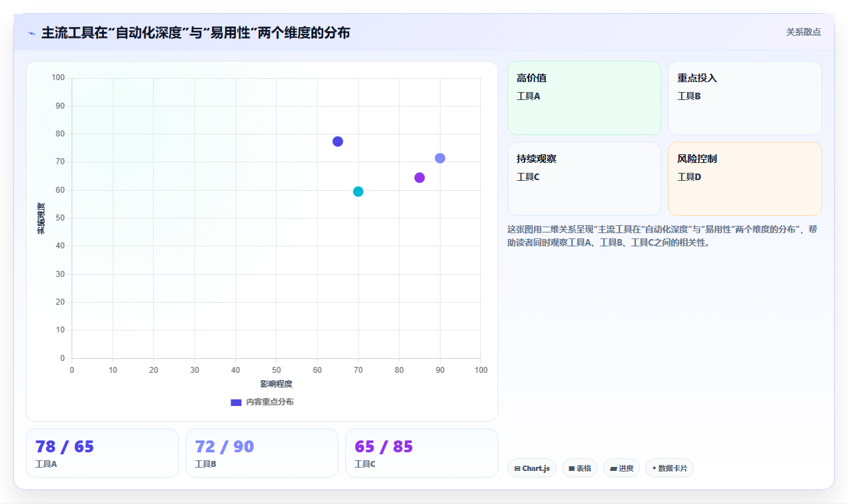Screen dimensions: 848x504
Task: Toggle the 内容重点分布 legend entry
Action: click(262, 402)
